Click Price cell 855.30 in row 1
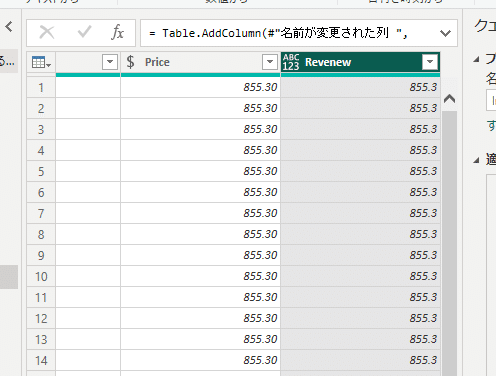496x376 pixels. (200, 87)
